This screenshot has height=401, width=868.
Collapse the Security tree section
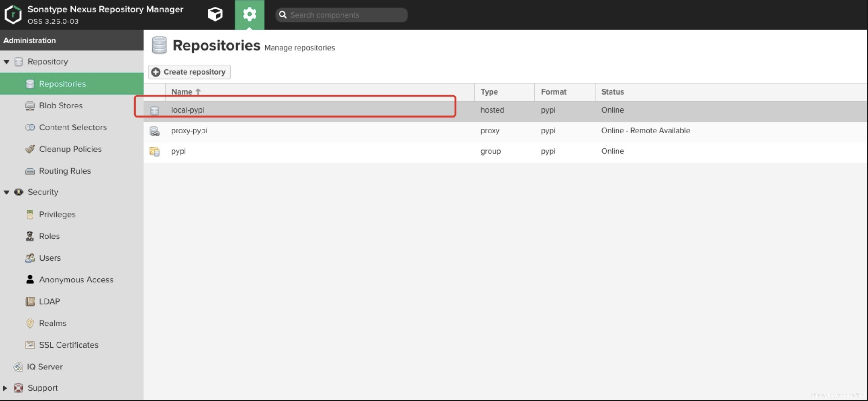point(6,192)
